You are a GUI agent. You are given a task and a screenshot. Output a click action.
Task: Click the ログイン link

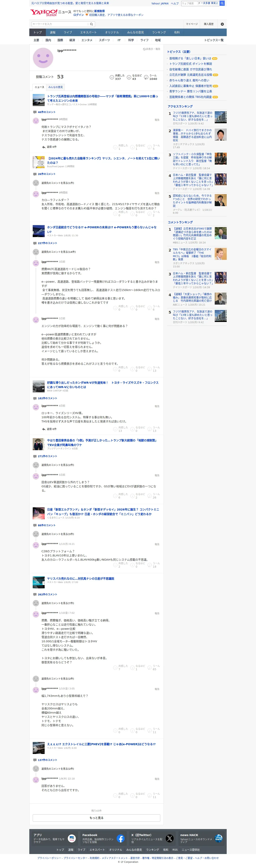[x=79, y=15]
